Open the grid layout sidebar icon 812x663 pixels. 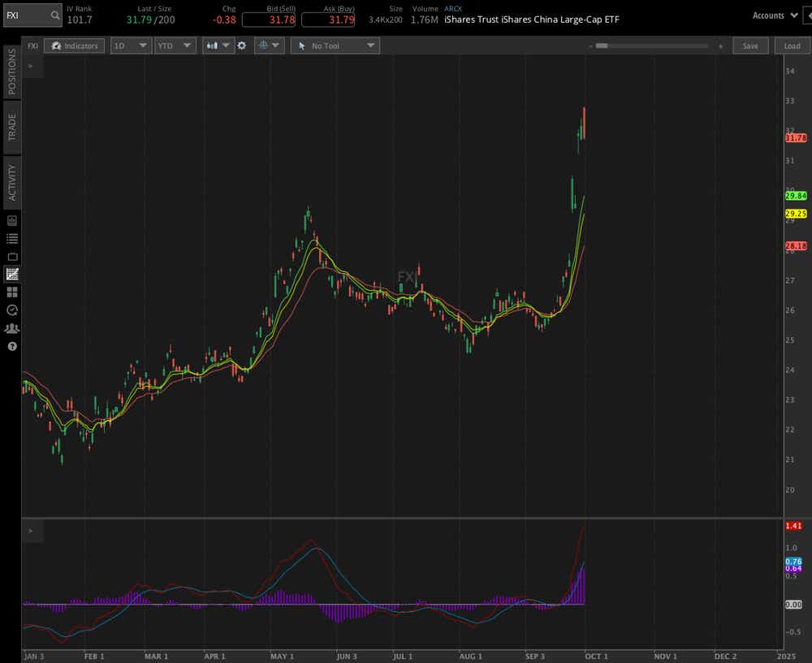[12, 292]
